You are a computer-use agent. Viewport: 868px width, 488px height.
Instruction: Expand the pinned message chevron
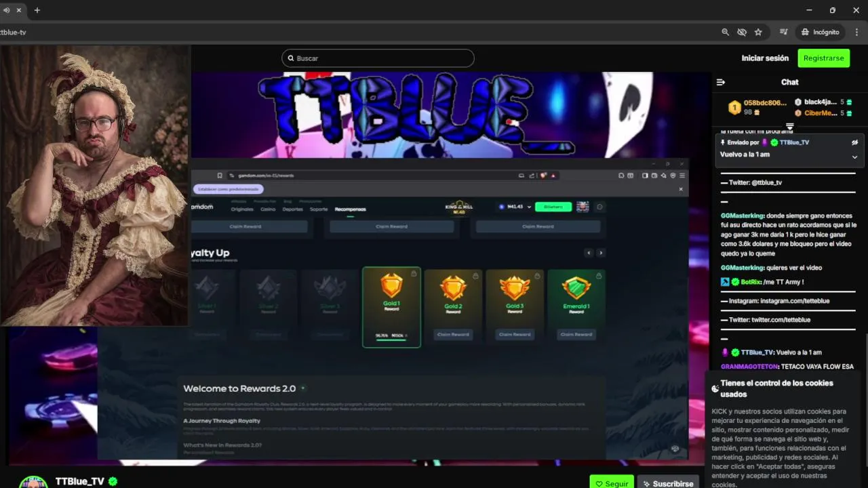coord(854,157)
